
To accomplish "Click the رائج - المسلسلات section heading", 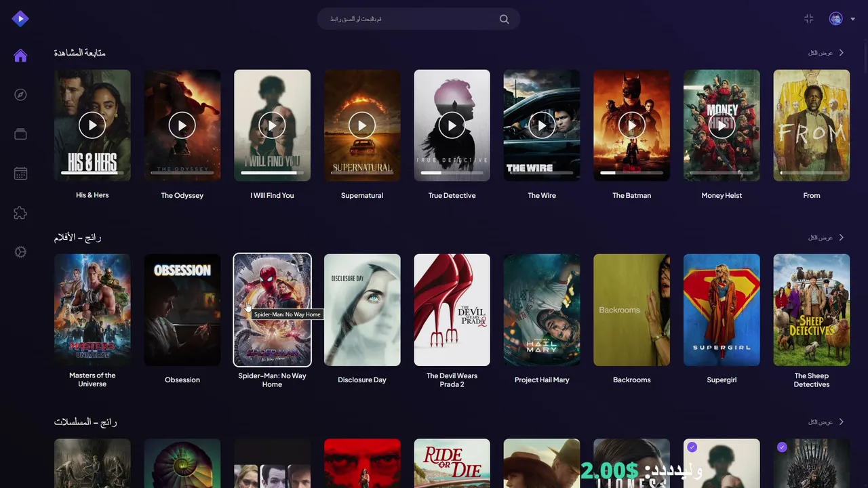I will pos(85,422).
